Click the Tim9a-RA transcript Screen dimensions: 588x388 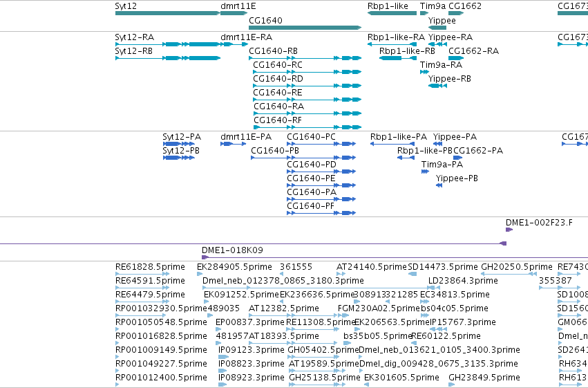pyautogui.click(x=424, y=72)
